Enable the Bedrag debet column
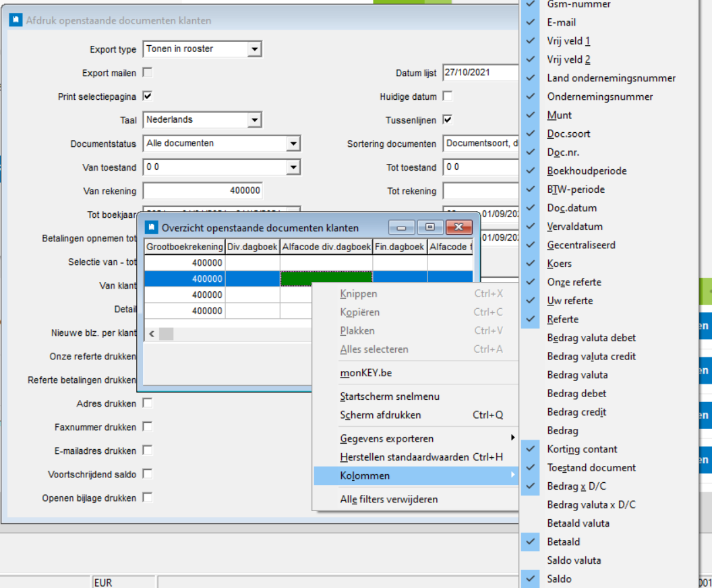 (576, 393)
